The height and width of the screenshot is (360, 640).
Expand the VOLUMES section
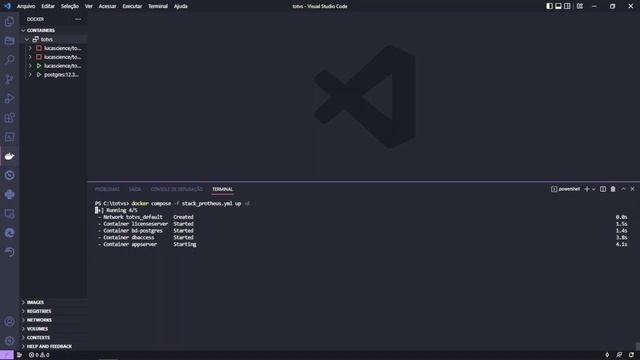[53, 329]
